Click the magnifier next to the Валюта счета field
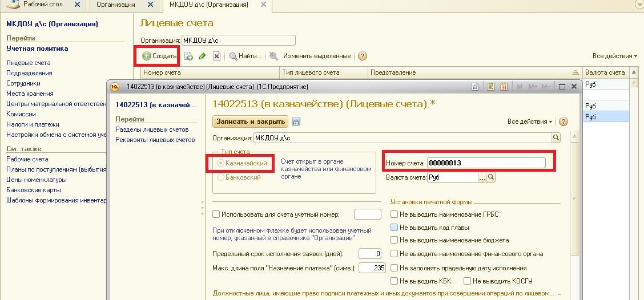Viewport: 644px width, 300px height. pos(490,177)
